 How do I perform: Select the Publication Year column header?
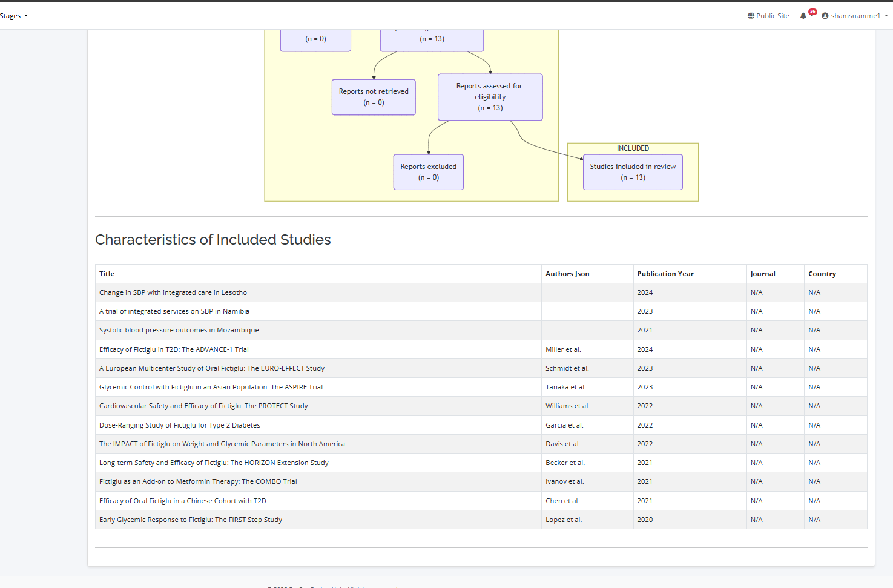point(665,274)
